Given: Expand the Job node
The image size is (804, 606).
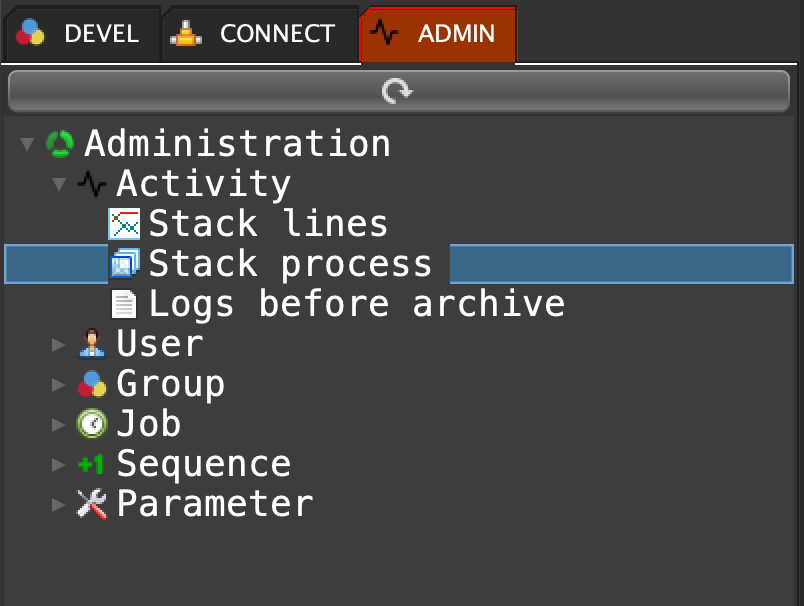Looking at the screenshot, I should click(x=59, y=425).
